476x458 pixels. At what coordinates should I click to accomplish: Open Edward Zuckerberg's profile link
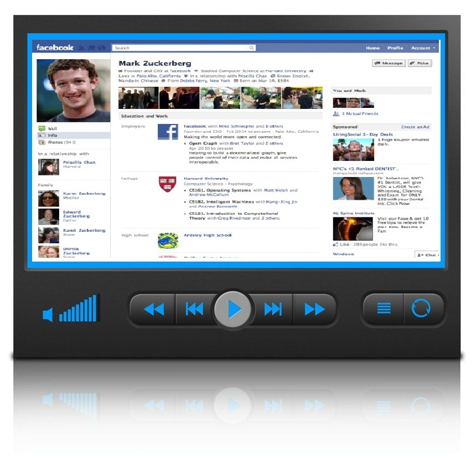tap(76, 214)
